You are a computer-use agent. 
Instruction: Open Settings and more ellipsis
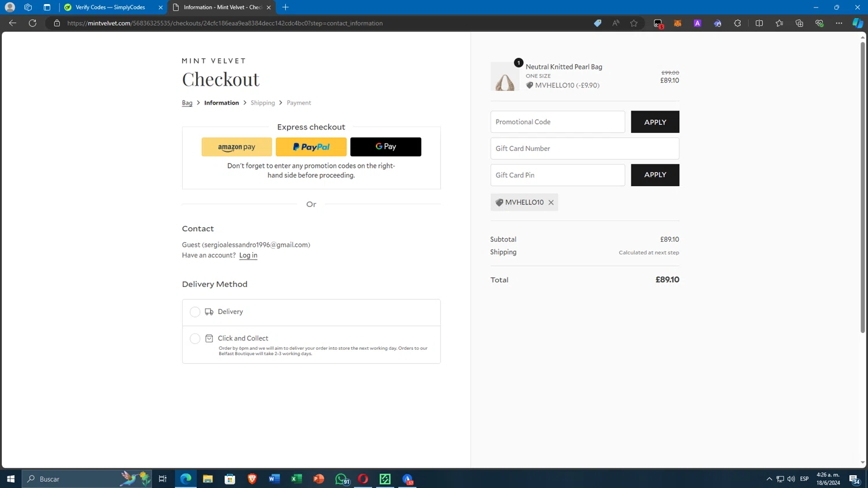pyautogui.click(x=839, y=23)
